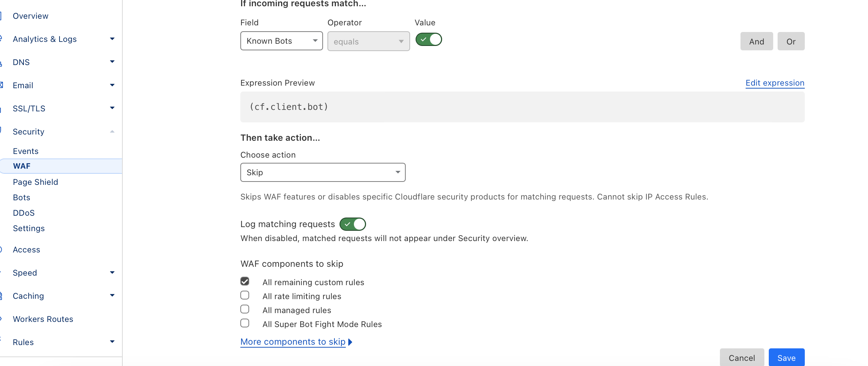Add an Or condition

791,42
